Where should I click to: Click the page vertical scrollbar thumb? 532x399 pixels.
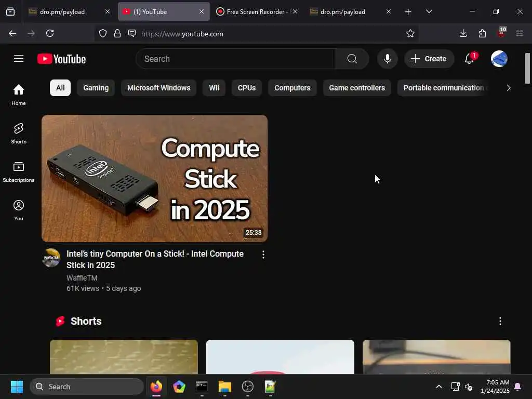tap(527, 68)
